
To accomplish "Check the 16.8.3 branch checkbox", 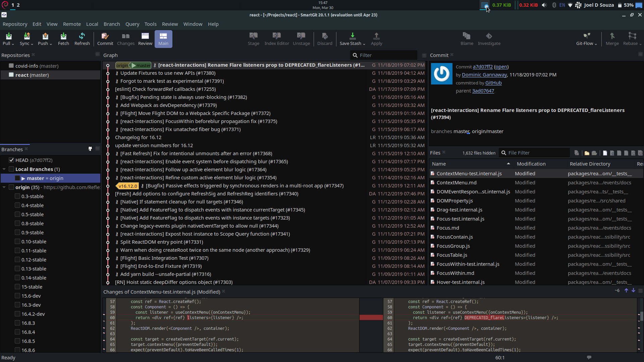I will click(x=17, y=323).
